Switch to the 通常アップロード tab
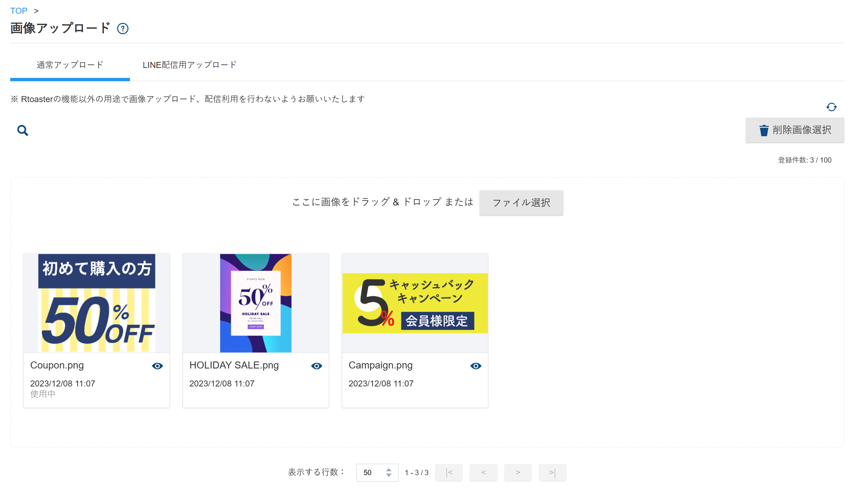This screenshot has height=504, width=857. point(70,65)
